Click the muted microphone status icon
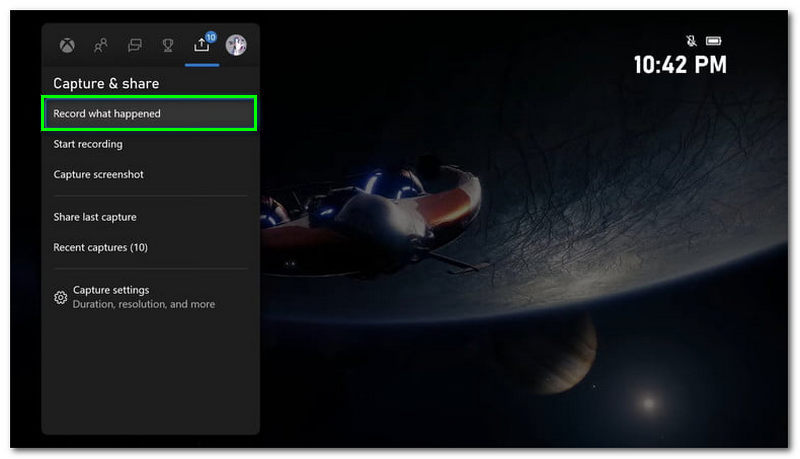 click(x=691, y=41)
